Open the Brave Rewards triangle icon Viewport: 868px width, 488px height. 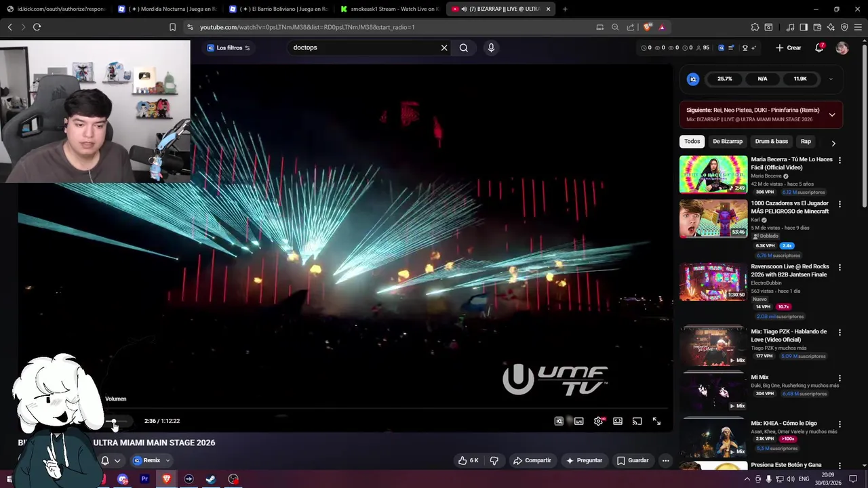662,27
